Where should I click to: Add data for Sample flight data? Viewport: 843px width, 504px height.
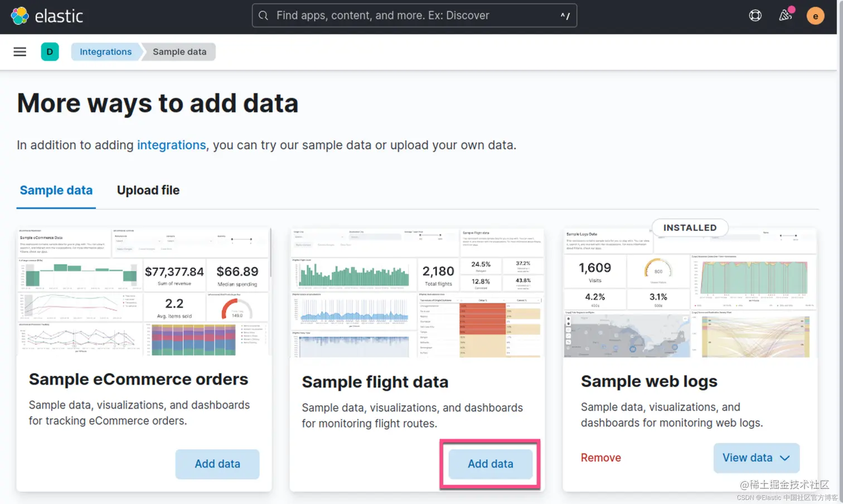[490, 464]
